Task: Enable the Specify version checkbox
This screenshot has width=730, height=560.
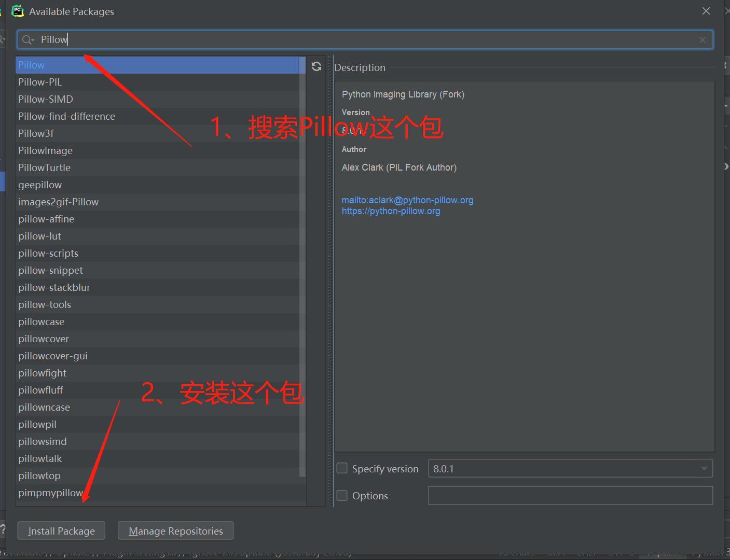Action: pos(342,468)
